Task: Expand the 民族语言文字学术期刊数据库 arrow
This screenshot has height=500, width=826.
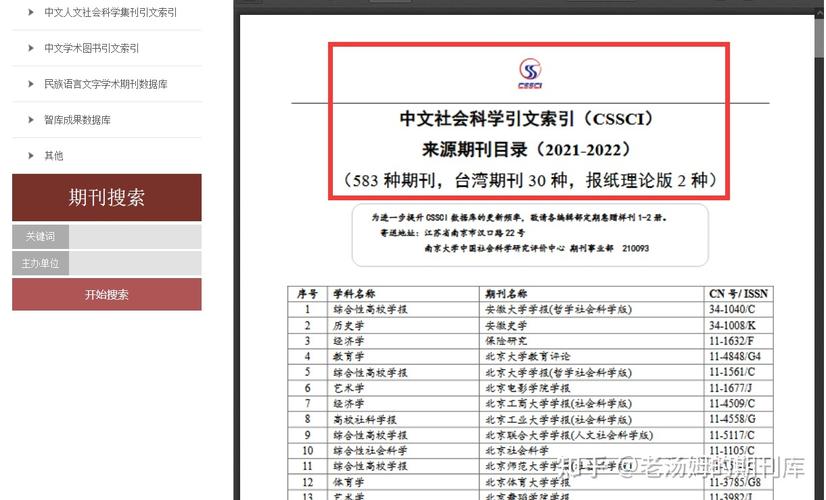Action: 31,84
